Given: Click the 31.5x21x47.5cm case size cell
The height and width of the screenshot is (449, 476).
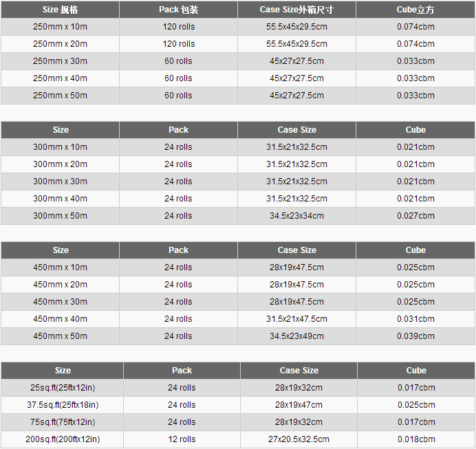Looking at the screenshot, I should click(x=296, y=319).
